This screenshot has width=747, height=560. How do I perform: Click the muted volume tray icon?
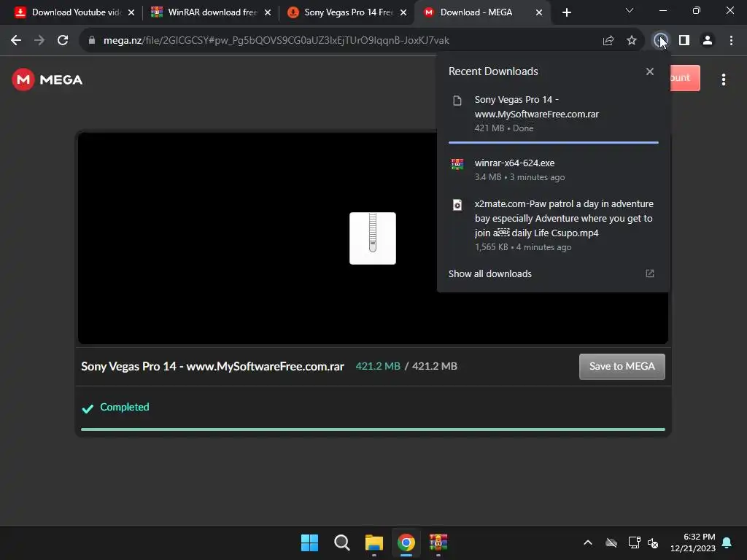click(x=653, y=542)
